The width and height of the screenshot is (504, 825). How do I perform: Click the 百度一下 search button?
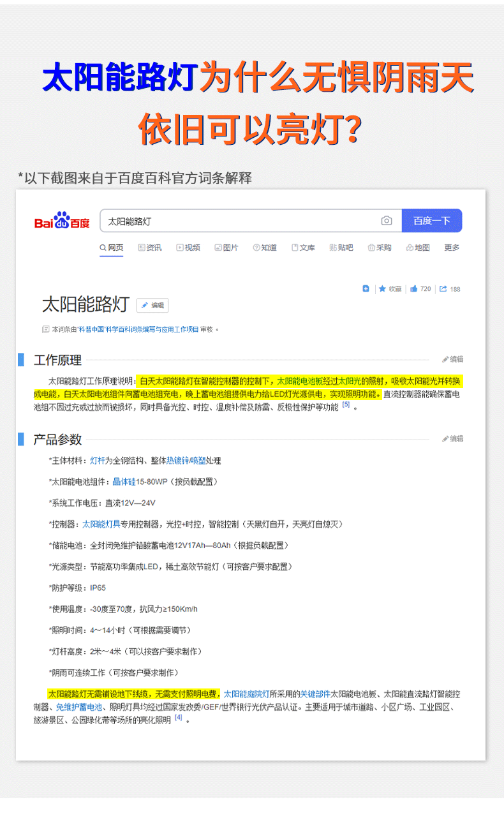pos(432,221)
